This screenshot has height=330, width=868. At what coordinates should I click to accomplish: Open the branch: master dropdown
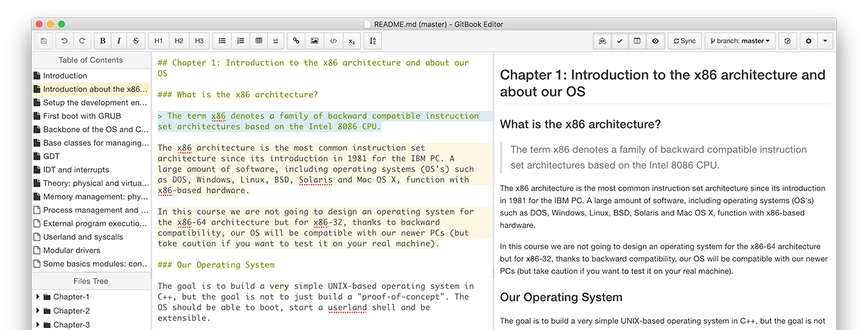click(741, 41)
